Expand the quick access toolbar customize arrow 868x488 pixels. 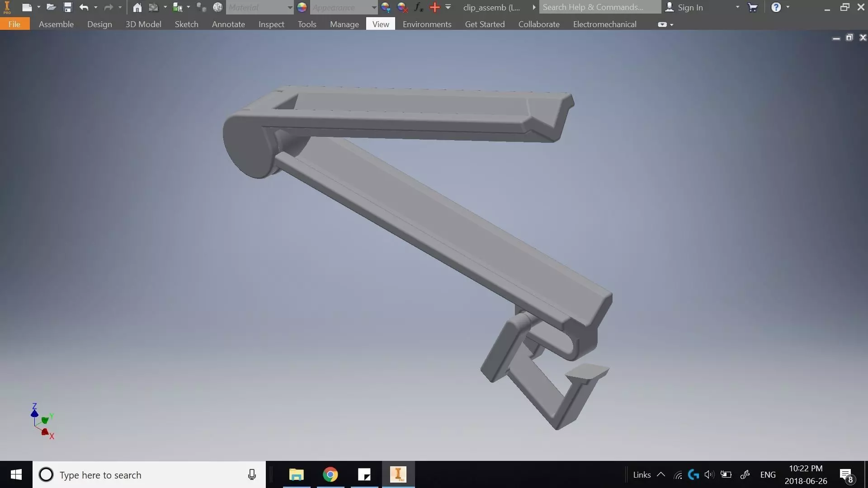(x=448, y=7)
